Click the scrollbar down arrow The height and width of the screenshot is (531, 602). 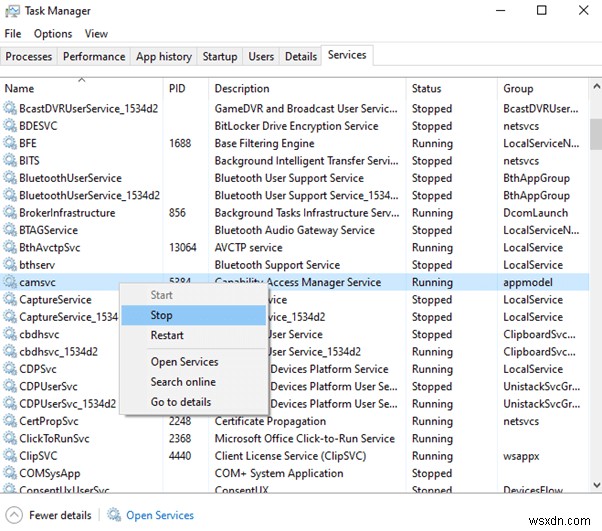click(596, 485)
